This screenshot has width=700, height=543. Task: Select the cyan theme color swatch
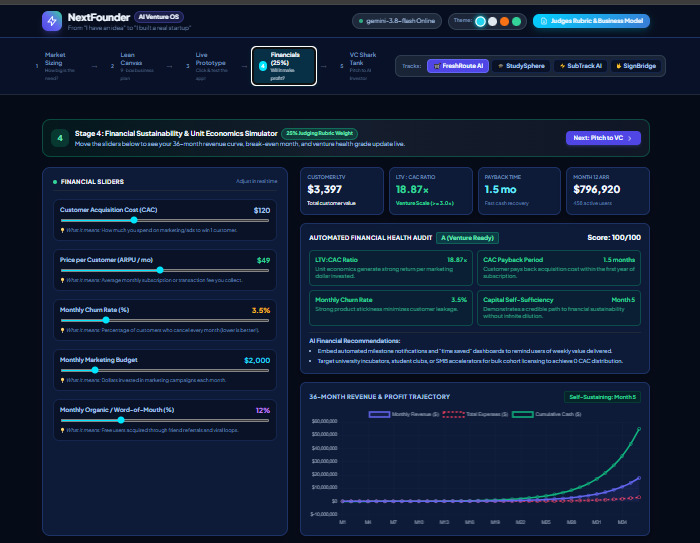(480, 21)
